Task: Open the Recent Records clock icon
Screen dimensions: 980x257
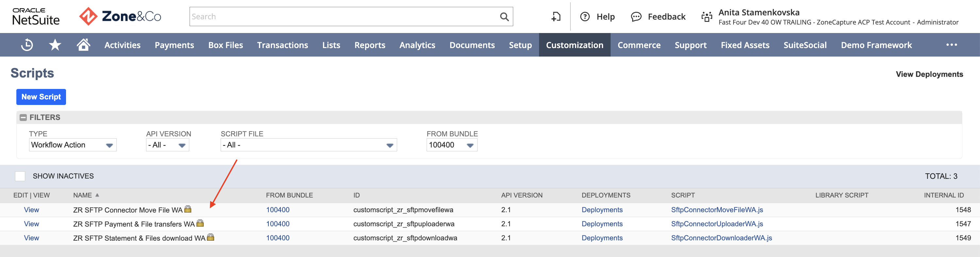Action: [27, 45]
